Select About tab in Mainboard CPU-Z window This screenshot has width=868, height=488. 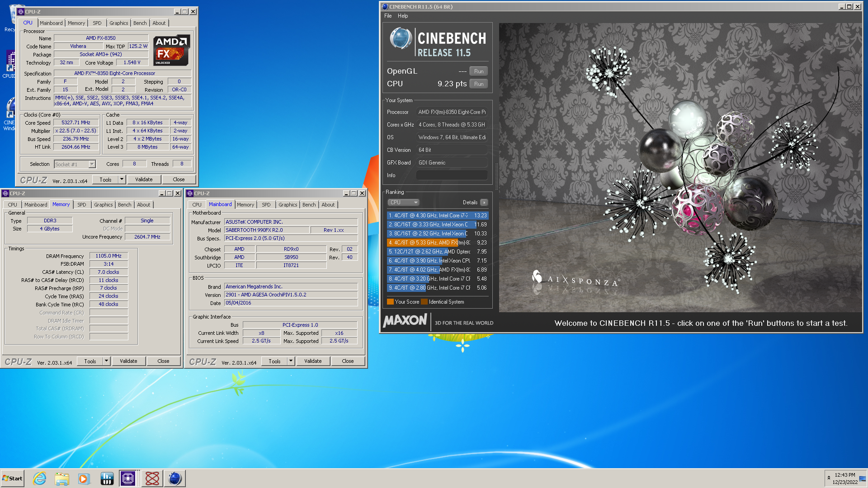pyautogui.click(x=328, y=205)
